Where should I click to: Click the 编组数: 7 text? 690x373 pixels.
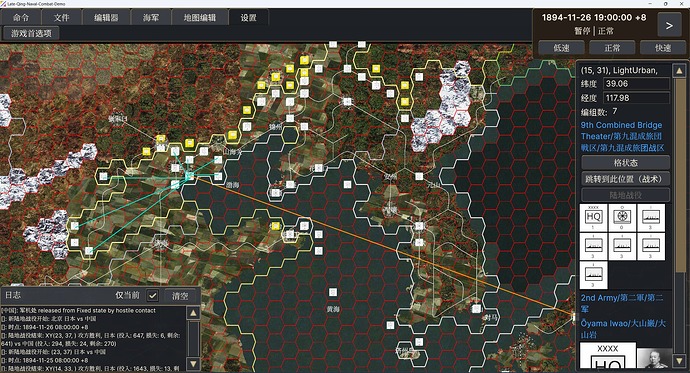[x=599, y=112]
